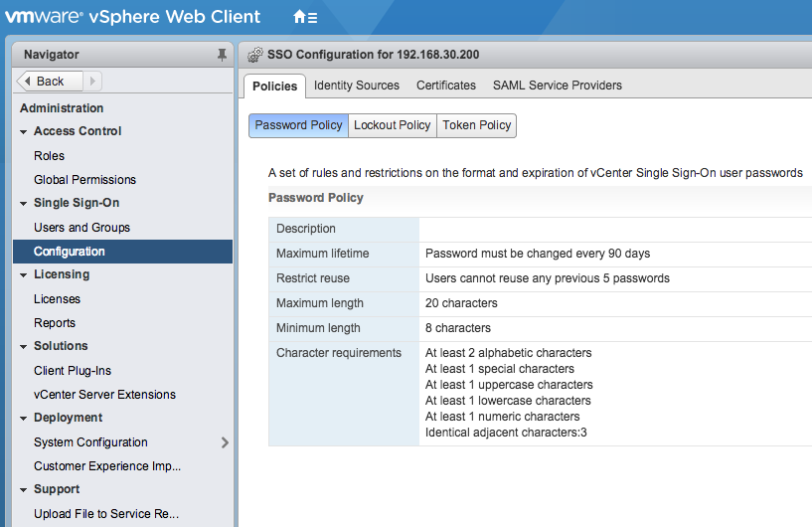812x527 pixels.
Task: Switch to the Identity Sources tab
Action: pos(356,86)
